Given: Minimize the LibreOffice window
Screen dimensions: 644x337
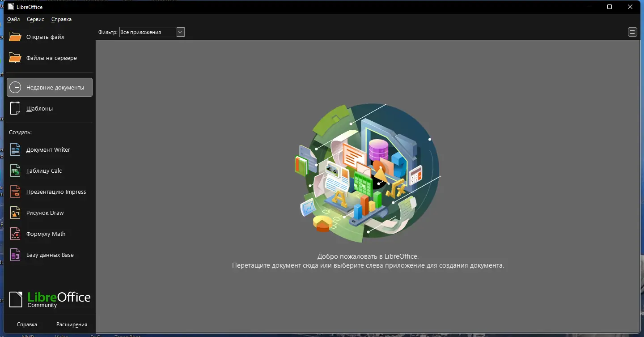Looking at the screenshot, I should 589,7.
